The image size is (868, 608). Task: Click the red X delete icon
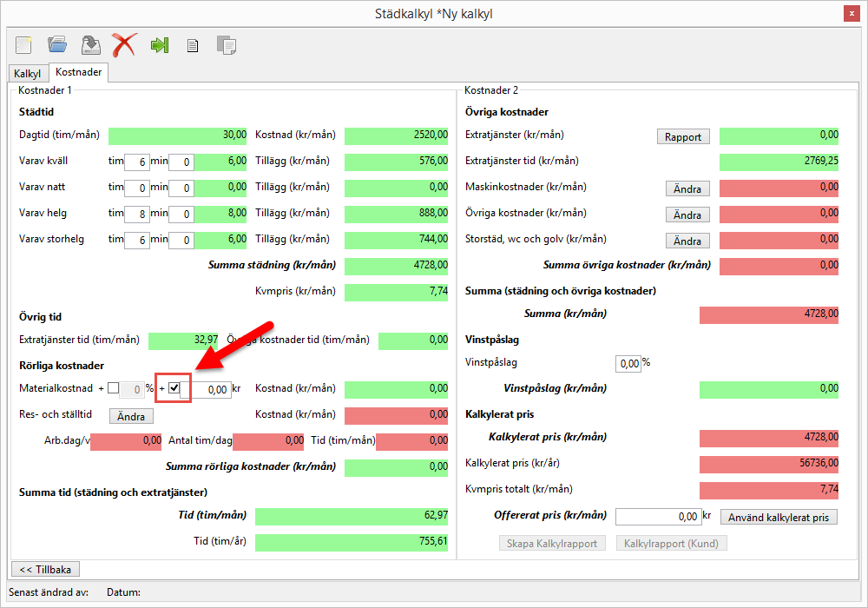click(x=124, y=44)
